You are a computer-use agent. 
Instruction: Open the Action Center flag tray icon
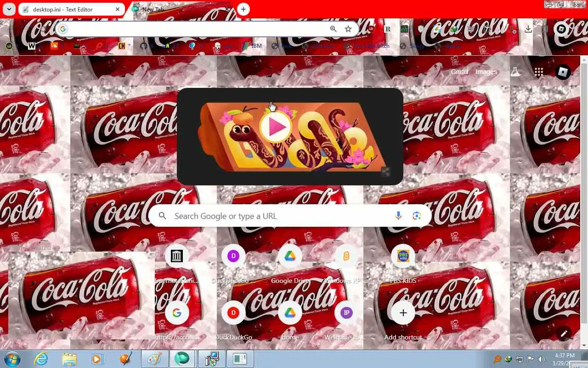[531, 359]
